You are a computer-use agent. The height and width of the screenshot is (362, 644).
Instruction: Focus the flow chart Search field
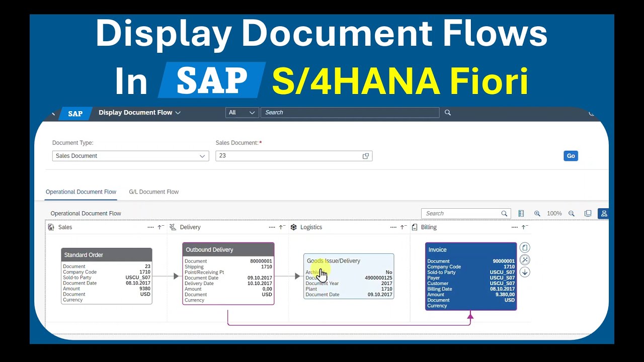[466, 214]
